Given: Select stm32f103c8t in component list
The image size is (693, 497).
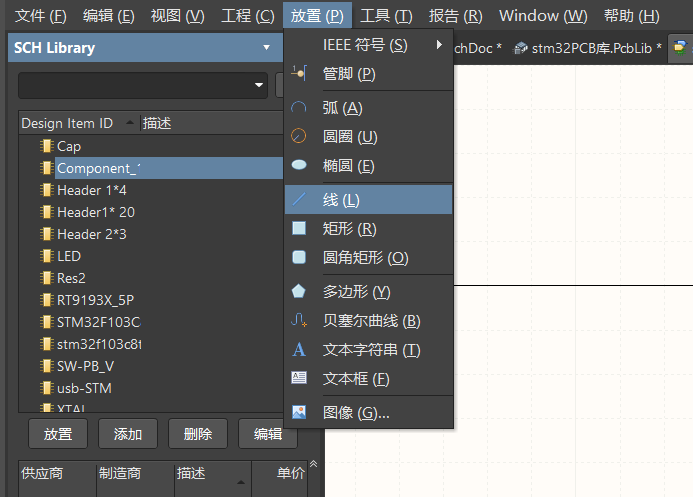Looking at the screenshot, I should pos(99,344).
